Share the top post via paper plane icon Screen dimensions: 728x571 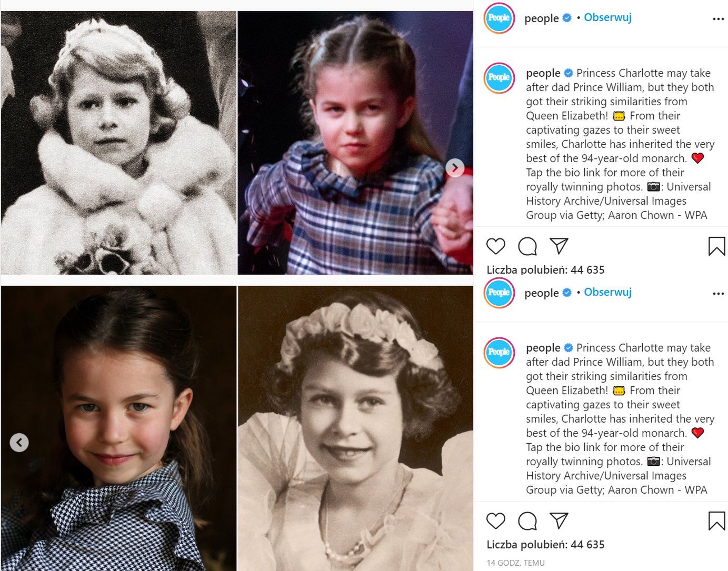click(559, 246)
